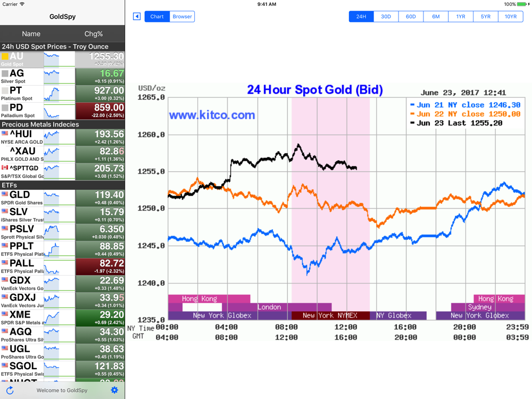Image resolution: width=532 pixels, height=399 pixels.
Task: Select the GDX VanEck Vectors row
Action: pos(62,284)
